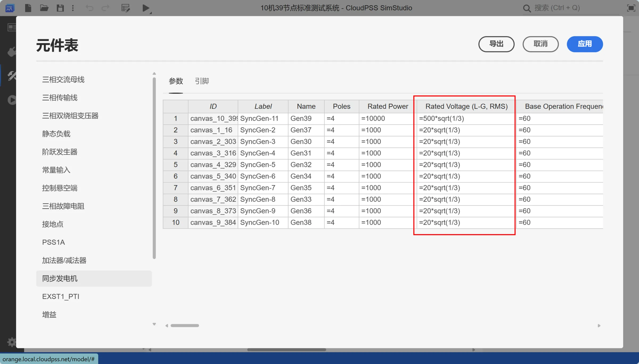Select 三相交流母线 in component list
639x364 pixels.
point(94,79)
